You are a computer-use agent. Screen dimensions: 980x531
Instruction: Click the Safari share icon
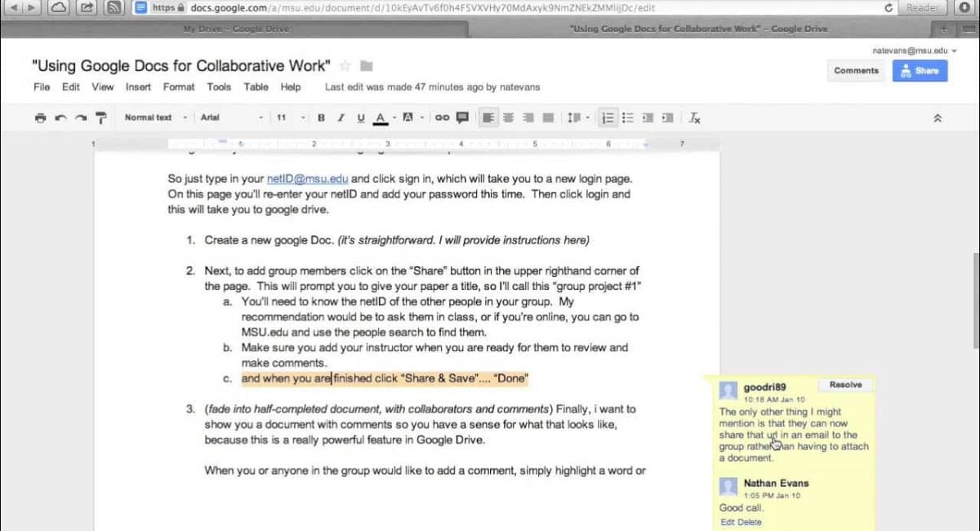tap(87, 7)
